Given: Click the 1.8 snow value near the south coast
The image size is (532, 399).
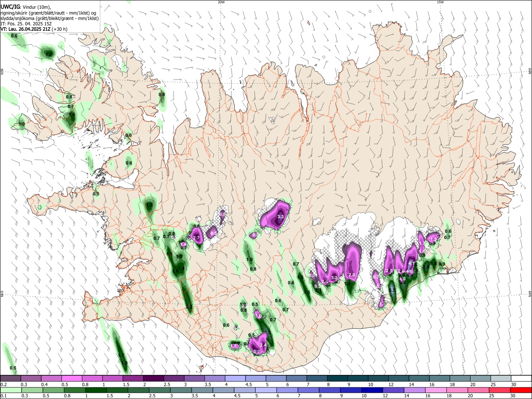Looking at the screenshot, I should [x=234, y=345].
